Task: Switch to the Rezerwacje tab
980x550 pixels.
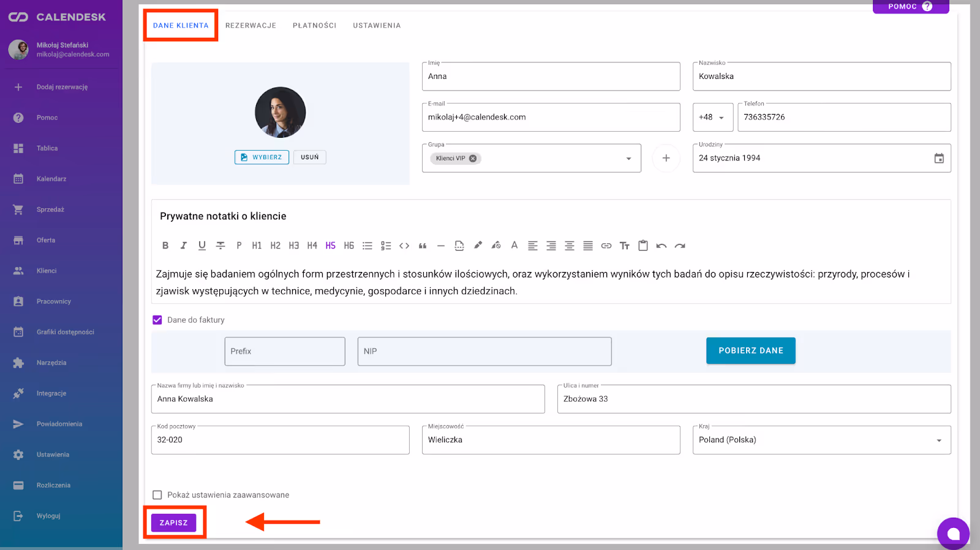Action: pos(251,26)
